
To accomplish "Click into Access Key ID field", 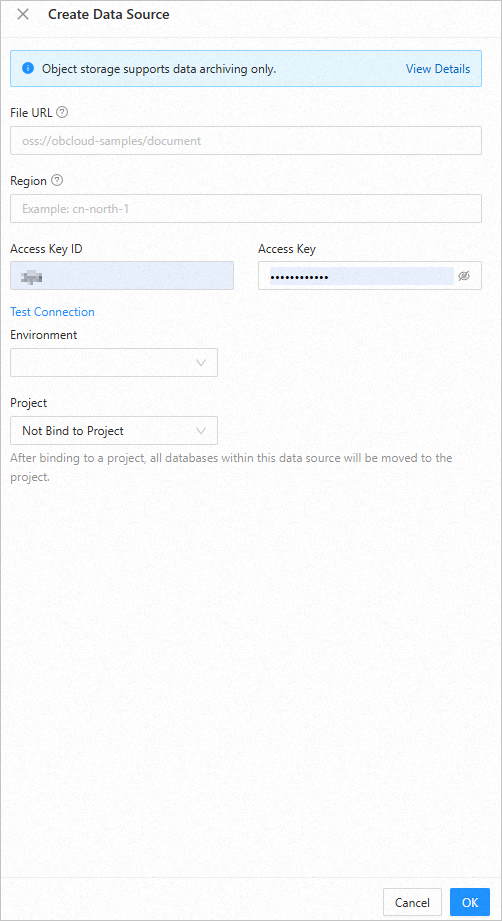I will (x=122, y=276).
